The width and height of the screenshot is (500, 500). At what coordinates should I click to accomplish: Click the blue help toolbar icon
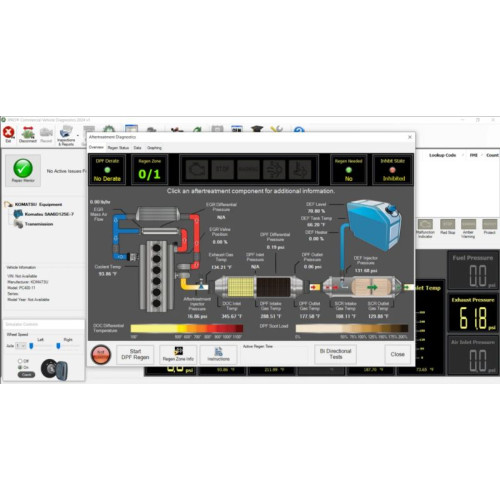coord(299,129)
